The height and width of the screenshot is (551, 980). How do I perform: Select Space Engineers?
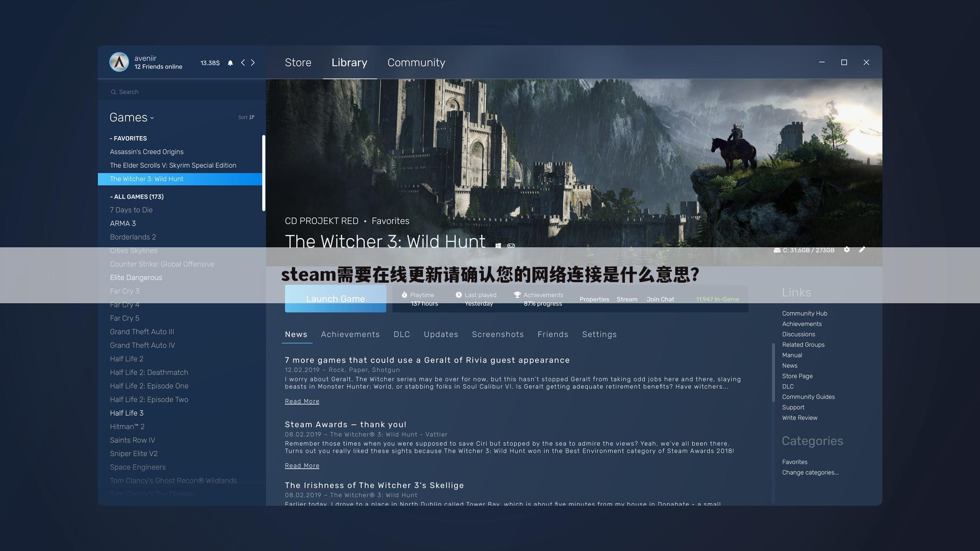pos(137,467)
